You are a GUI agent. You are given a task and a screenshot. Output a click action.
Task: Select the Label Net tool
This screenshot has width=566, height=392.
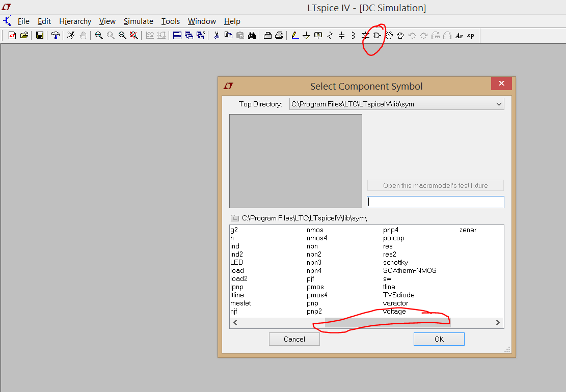click(x=318, y=35)
